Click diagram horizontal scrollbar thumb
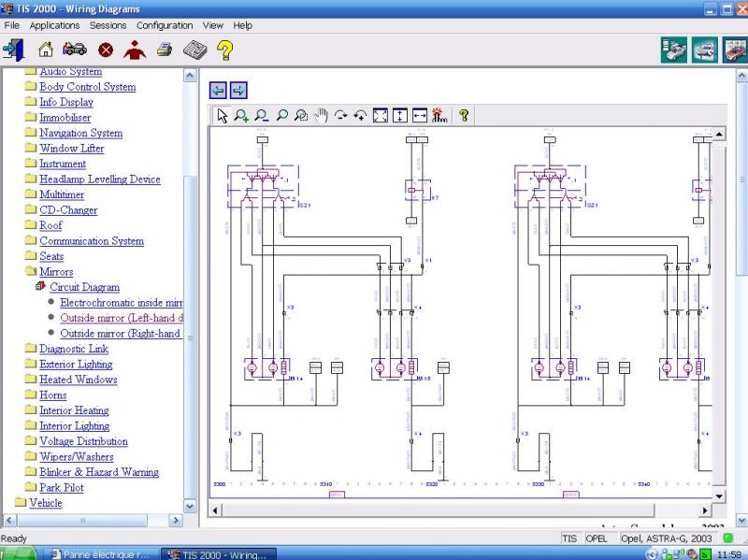 (x=439, y=510)
